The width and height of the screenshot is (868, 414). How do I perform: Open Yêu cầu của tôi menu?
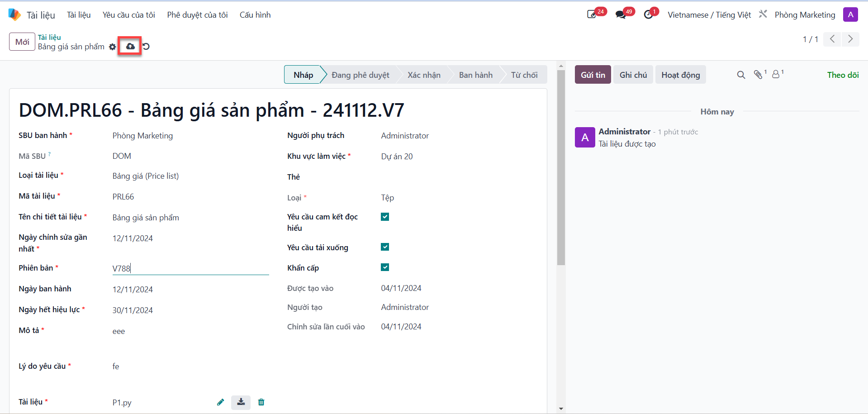(x=129, y=15)
